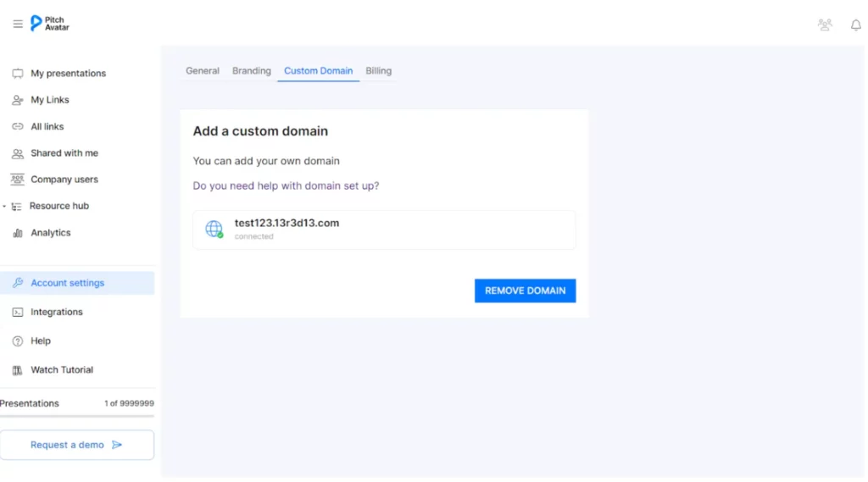Click the Resource hub list icon

(17, 207)
